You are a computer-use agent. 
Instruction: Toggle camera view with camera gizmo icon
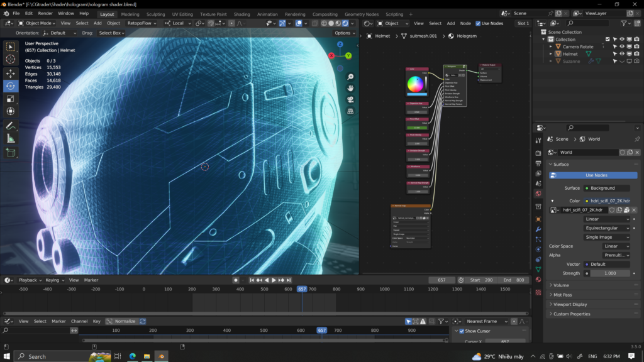coord(350,99)
